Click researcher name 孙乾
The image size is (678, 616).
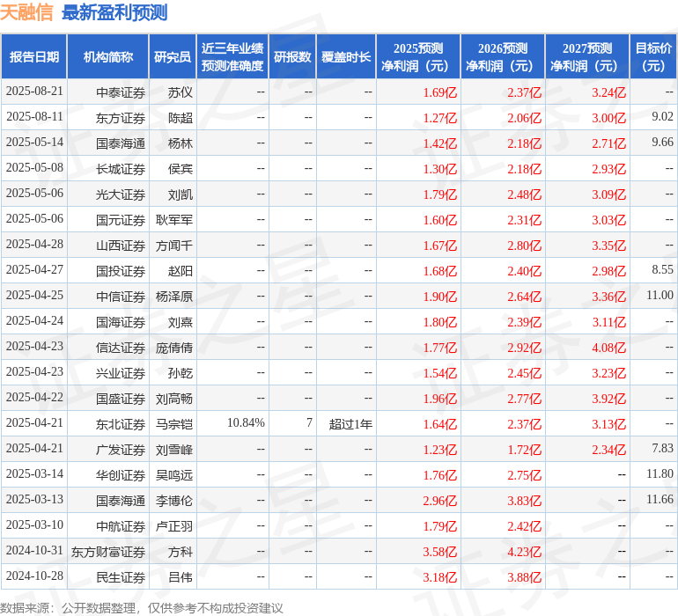coord(181,373)
